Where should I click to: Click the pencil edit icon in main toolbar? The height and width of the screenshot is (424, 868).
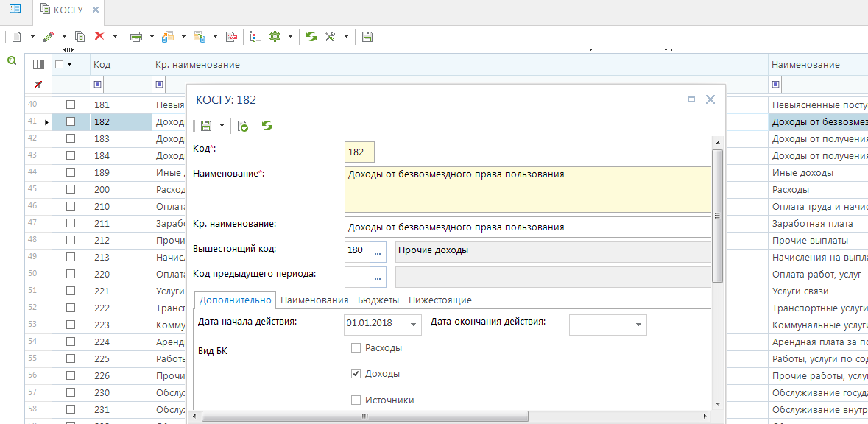pos(49,37)
